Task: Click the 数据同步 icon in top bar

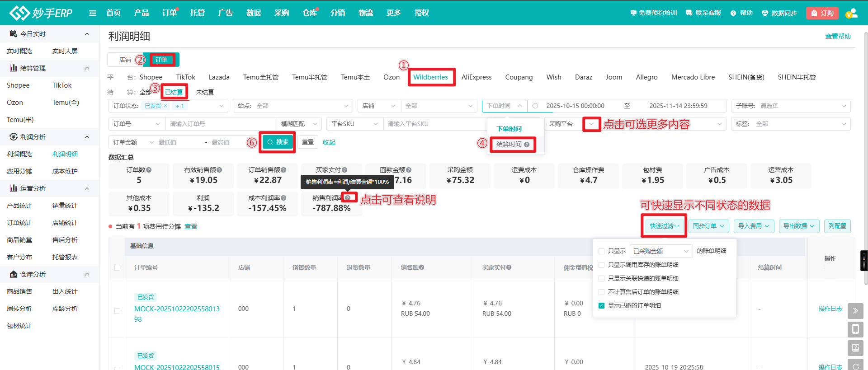Action: (x=765, y=13)
